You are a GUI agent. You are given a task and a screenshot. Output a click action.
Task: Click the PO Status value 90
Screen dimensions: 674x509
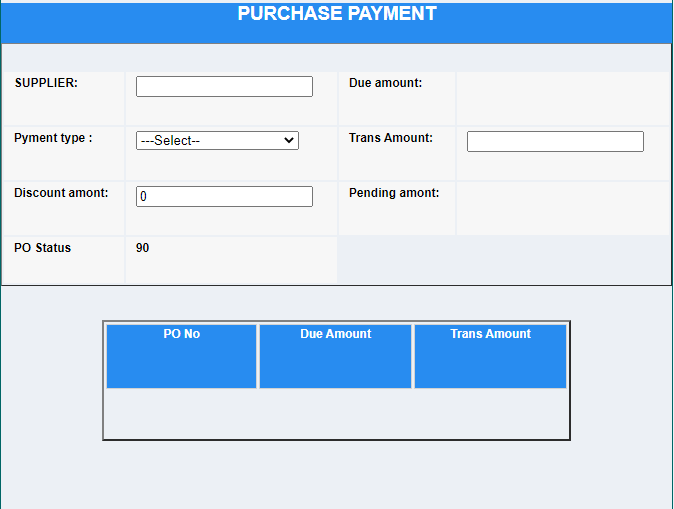[143, 248]
